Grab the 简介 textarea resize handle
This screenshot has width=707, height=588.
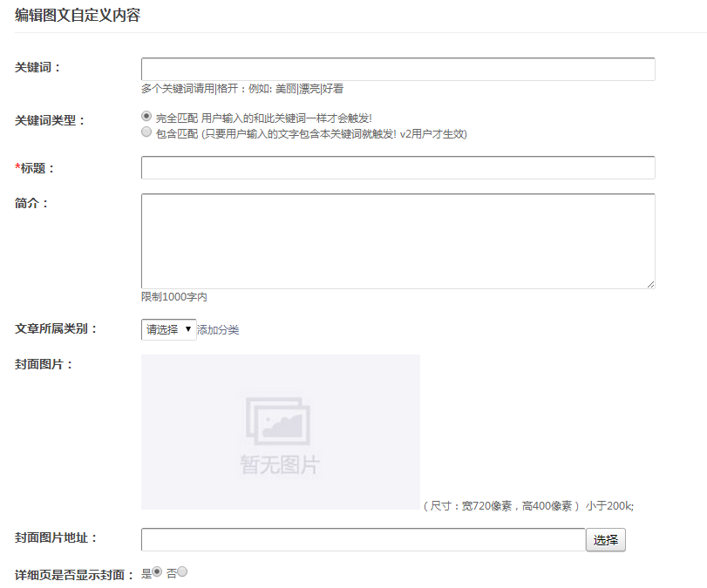coord(649,283)
